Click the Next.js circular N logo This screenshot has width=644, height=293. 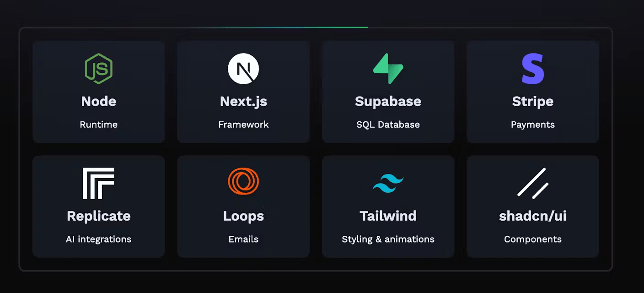pyautogui.click(x=243, y=69)
